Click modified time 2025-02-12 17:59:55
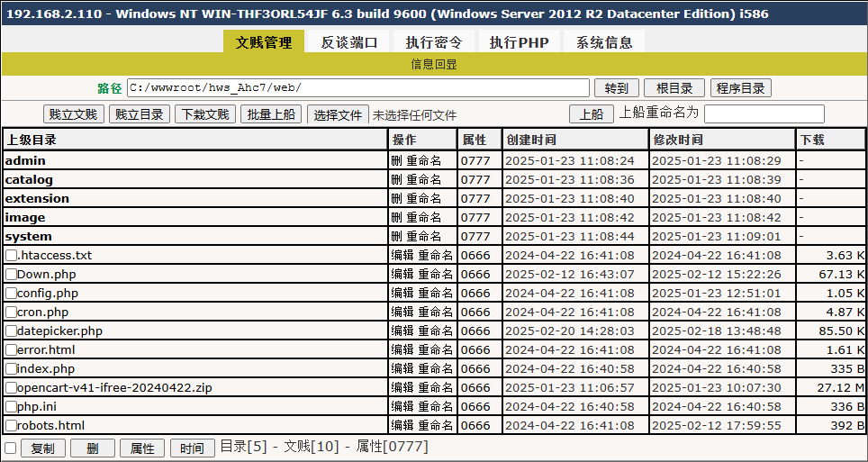 [717, 425]
